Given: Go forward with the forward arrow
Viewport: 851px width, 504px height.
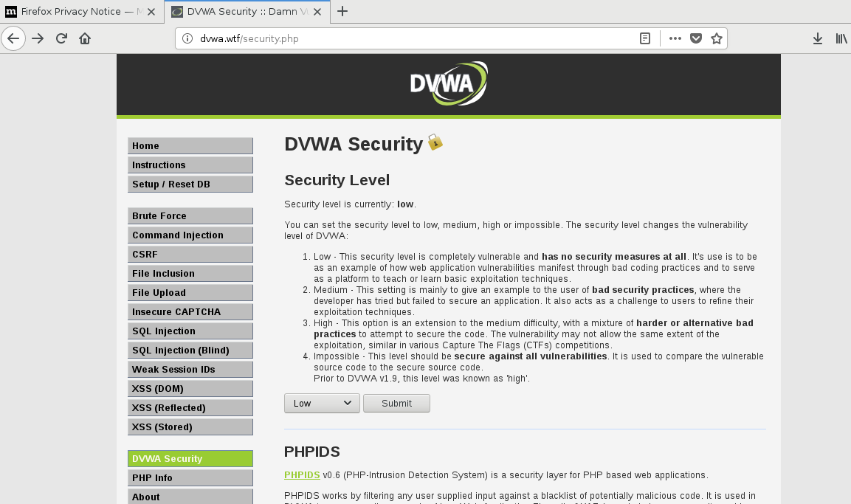Looking at the screenshot, I should point(38,38).
